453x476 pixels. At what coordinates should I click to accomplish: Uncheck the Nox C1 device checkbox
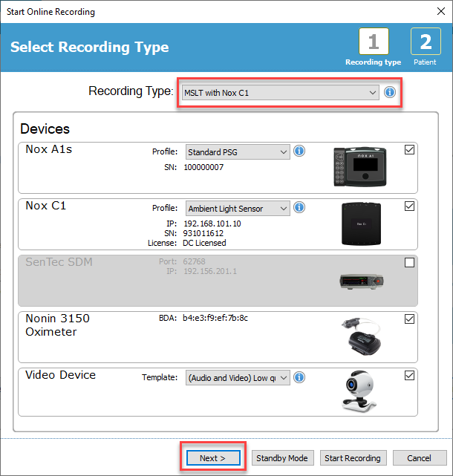[409, 206]
